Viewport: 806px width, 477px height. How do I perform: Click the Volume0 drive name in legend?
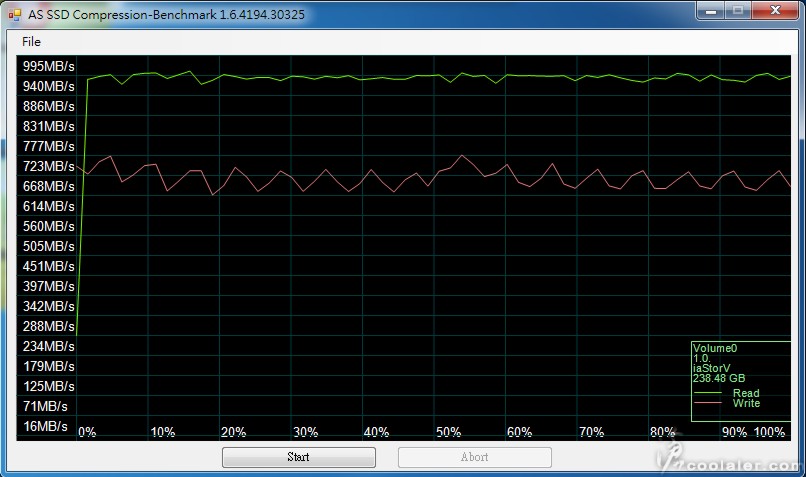[x=715, y=348]
